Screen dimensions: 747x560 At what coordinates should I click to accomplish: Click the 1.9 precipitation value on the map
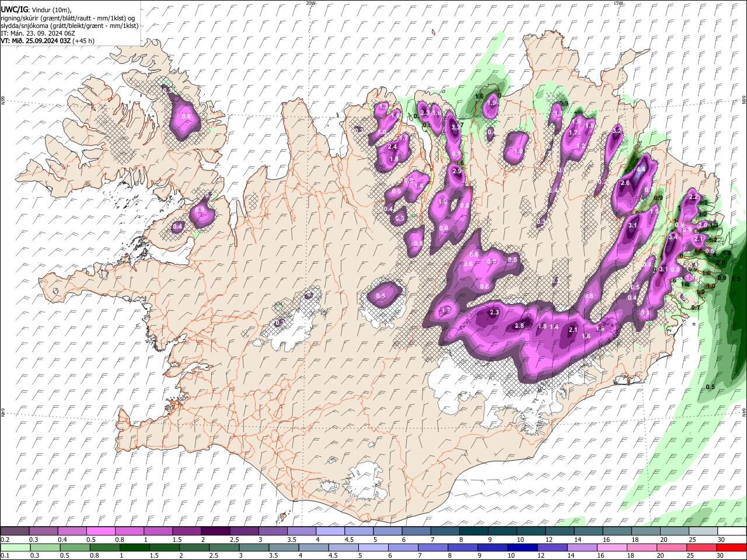click(491, 103)
